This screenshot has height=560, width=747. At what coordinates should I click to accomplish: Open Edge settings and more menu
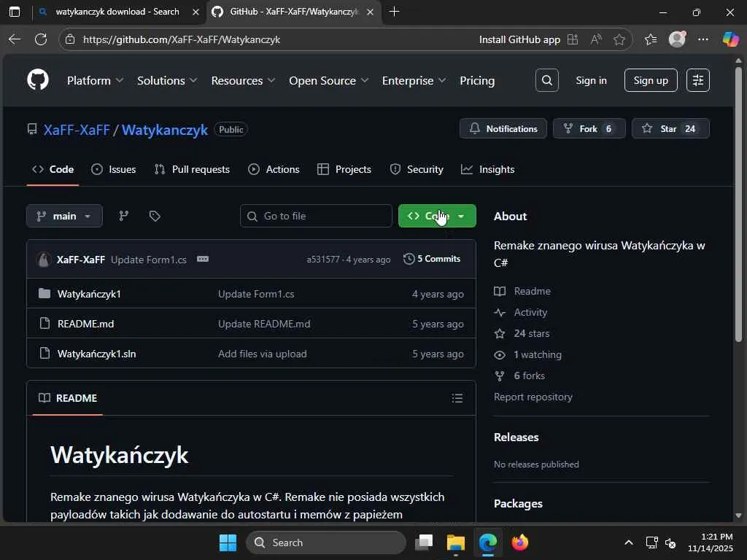pos(703,39)
